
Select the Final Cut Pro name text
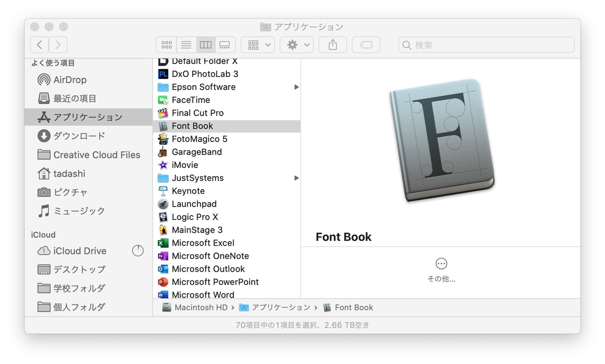[x=198, y=113]
